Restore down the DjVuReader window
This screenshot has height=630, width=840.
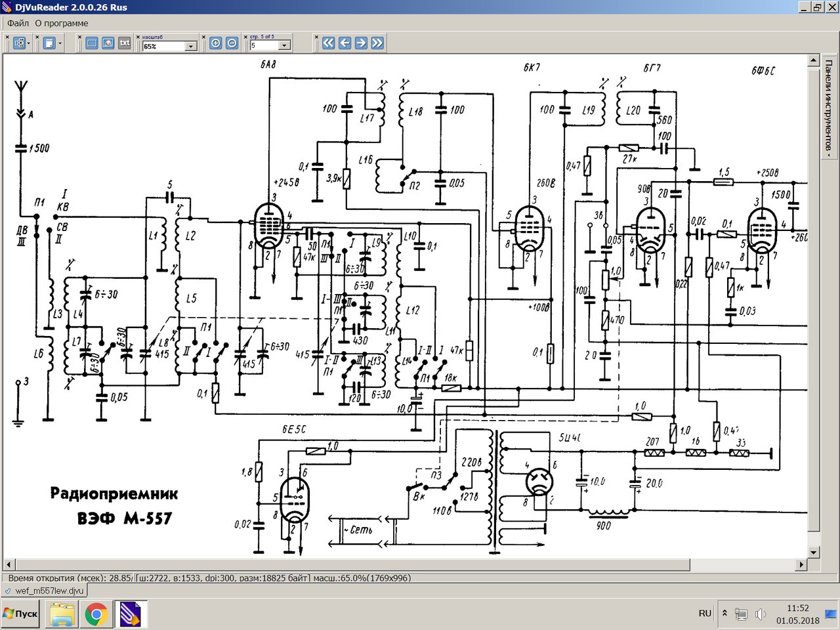tap(818, 7)
